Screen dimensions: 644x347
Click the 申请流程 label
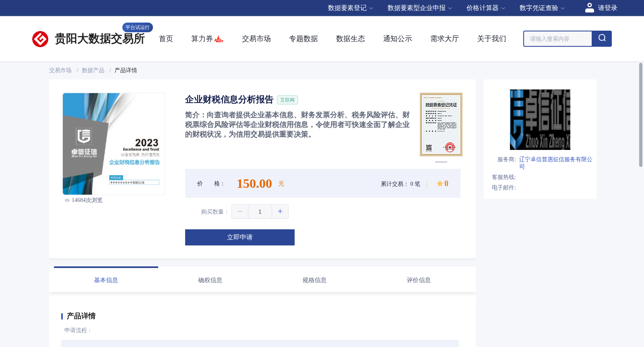[78, 330]
